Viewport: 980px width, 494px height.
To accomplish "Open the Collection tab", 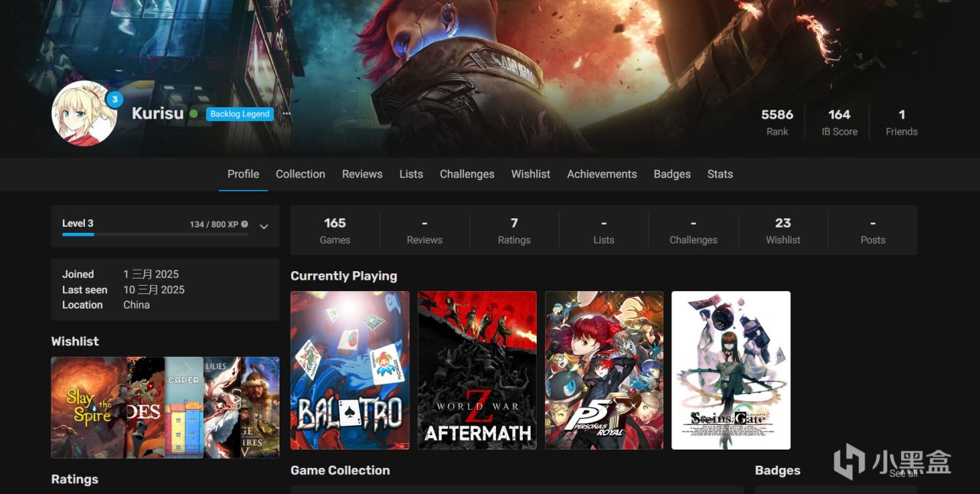I will pyautogui.click(x=300, y=174).
